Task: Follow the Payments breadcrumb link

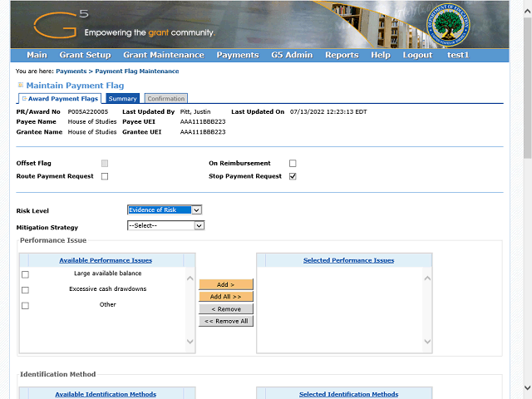Action: coord(71,71)
